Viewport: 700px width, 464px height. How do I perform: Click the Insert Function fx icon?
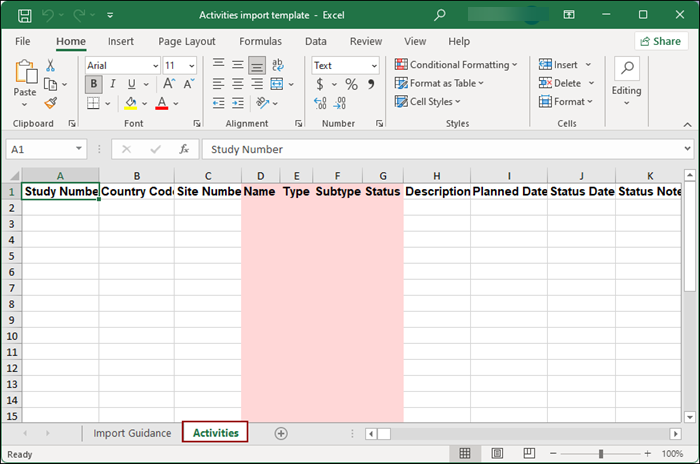184,149
